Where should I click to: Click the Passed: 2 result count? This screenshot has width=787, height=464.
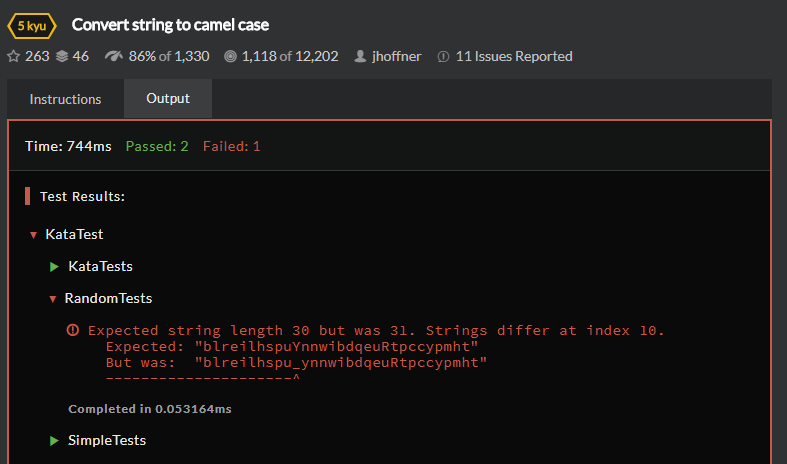(157, 146)
